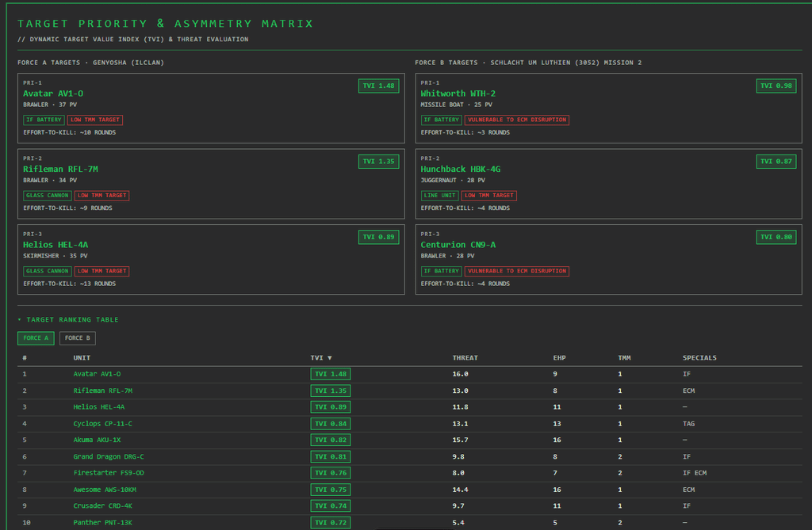
Task: Open Hunchback HBK-4G priority card title
Action: point(461,170)
